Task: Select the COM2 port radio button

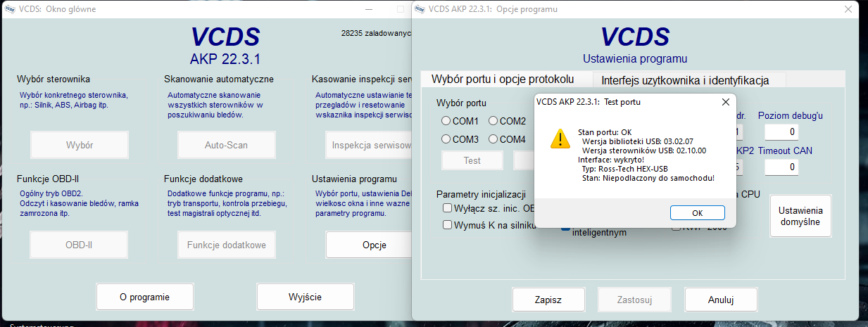Action: coord(493,121)
